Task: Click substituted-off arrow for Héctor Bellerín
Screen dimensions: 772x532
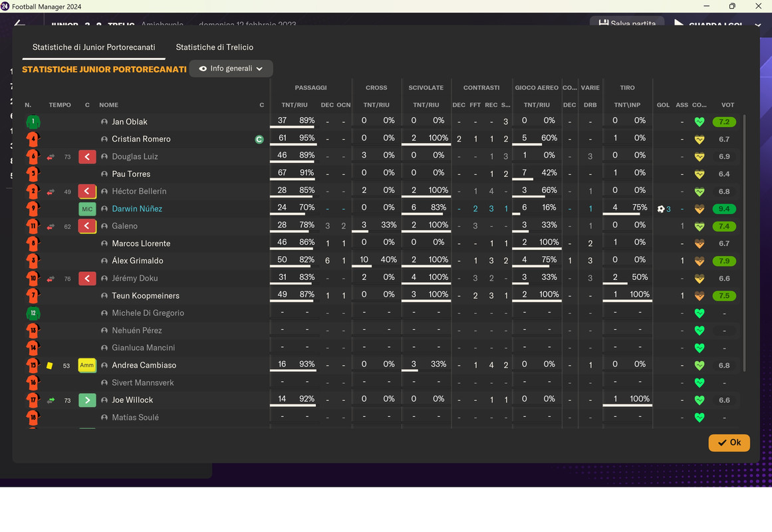Action: (87, 191)
